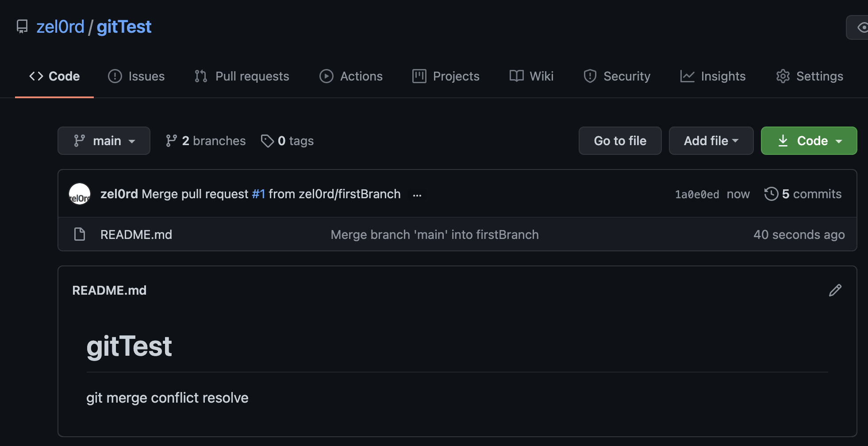
Task: Open the zel0rd owner profile link
Action: [x=60, y=27]
